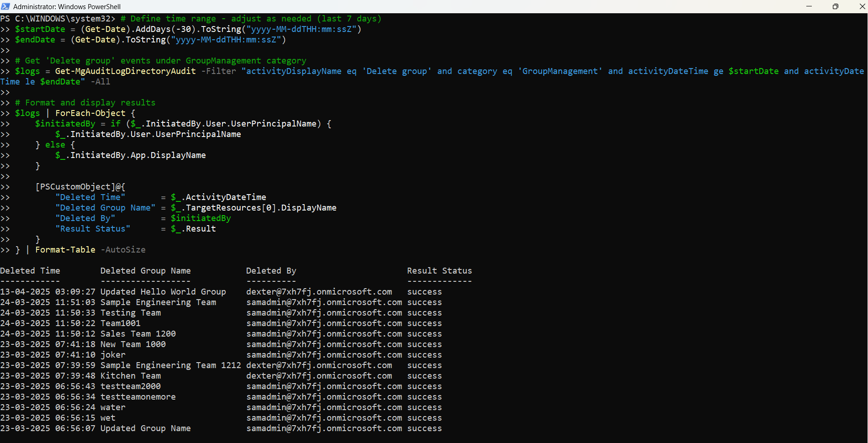
Task: Click the 'Kitchen Team' group name
Action: pos(130,376)
